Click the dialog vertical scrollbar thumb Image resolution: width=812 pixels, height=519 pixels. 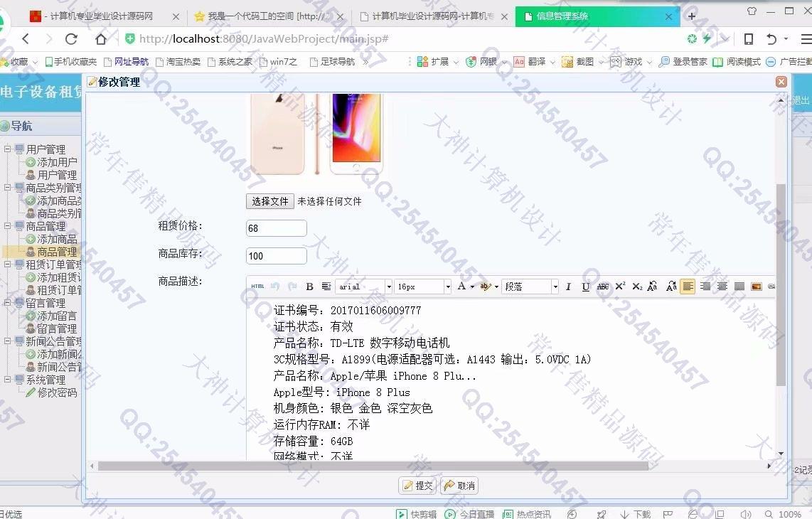pyautogui.click(x=781, y=285)
